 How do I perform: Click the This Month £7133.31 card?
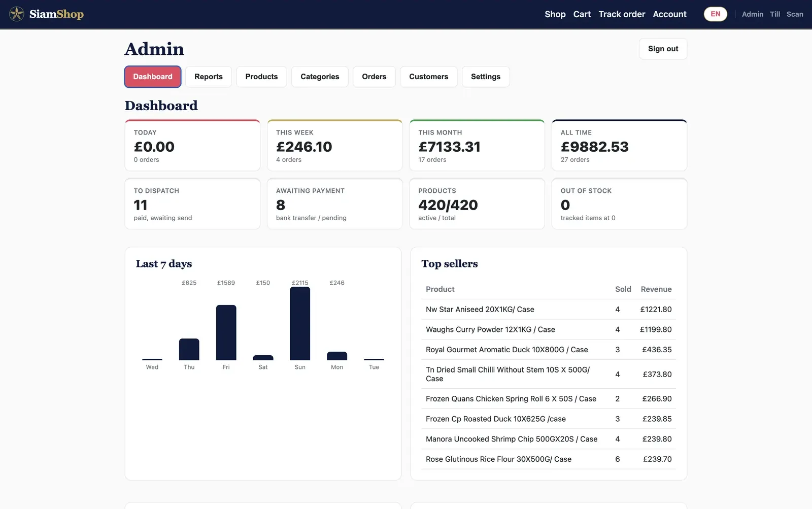click(x=477, y=145)
